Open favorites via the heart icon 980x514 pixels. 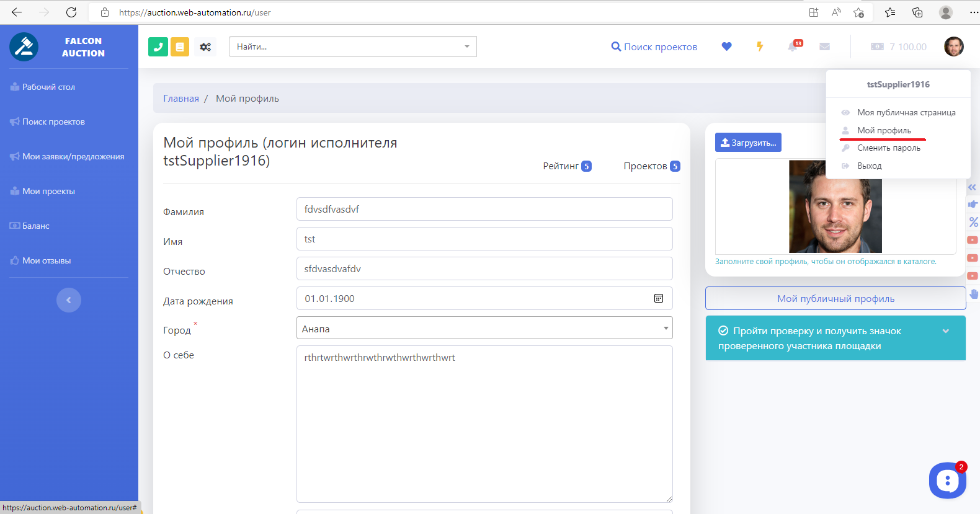(726, 47)
